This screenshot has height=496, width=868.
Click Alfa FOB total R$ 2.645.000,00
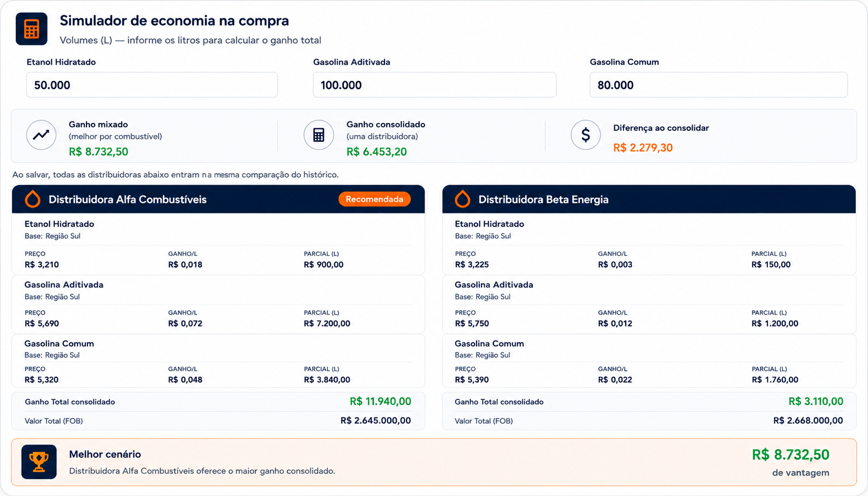376,421
